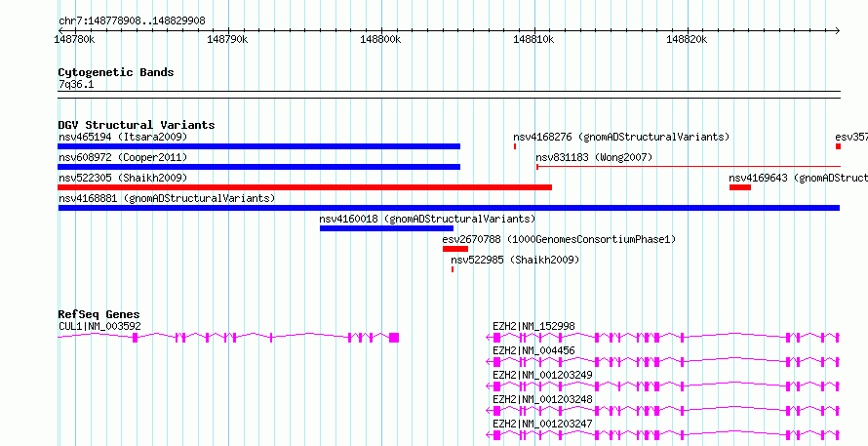Click the first exon block of EZH2 NM_001203249
The width and height of the screenshot is (868, 446).
(496, 386)
